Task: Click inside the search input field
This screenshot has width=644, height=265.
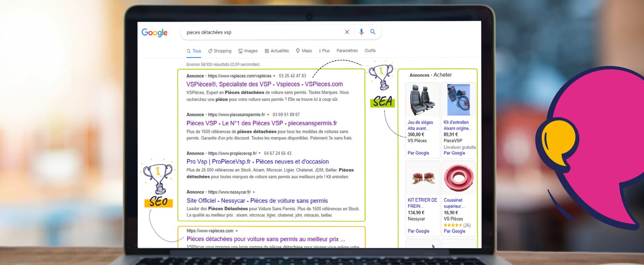Action: [x=262, y=32]
